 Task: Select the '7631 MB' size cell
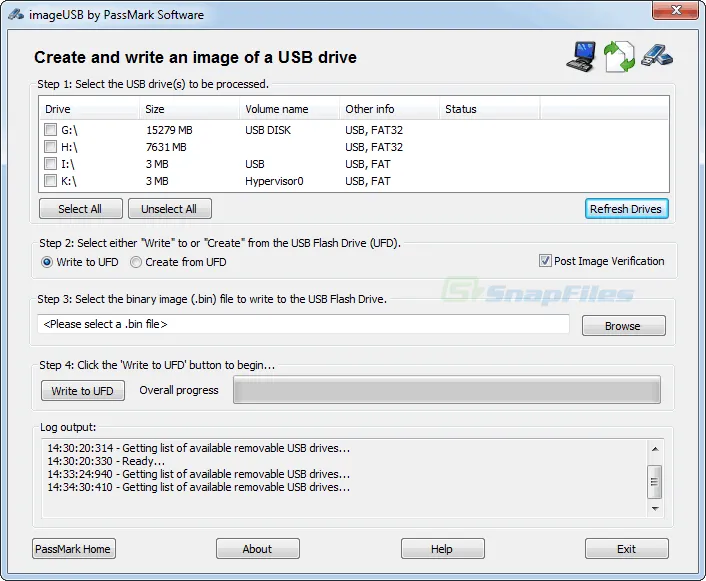click(166, 147)
